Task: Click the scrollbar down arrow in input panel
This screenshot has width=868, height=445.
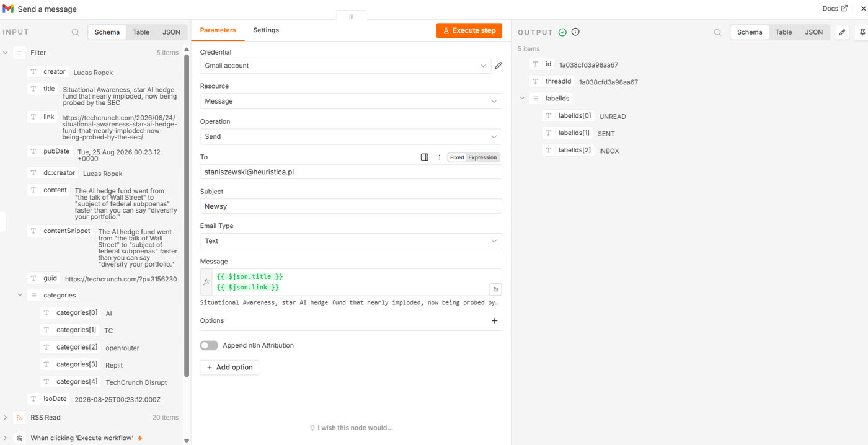Action: [x=187, y=441]
